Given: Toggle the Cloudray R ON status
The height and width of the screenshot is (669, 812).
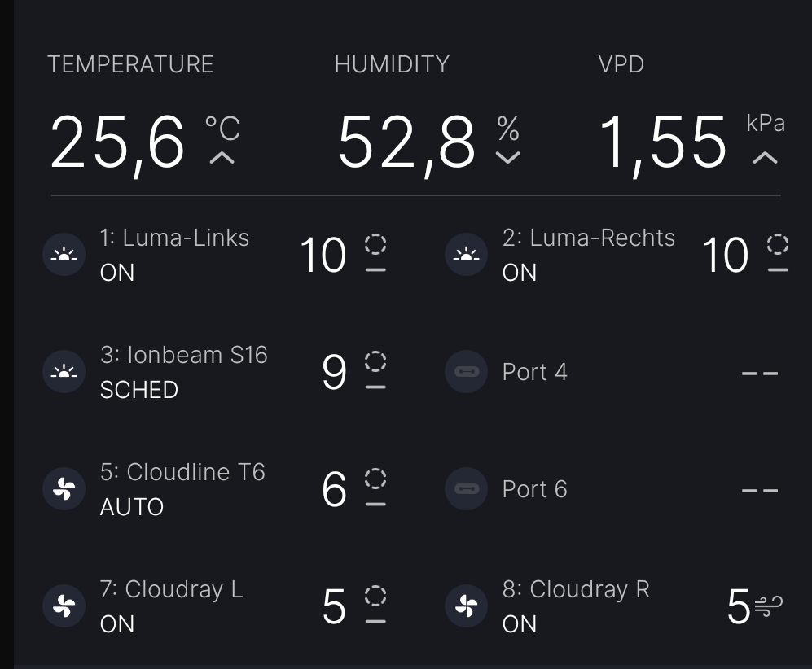Looking at the screenshot, I should (520, 624).
